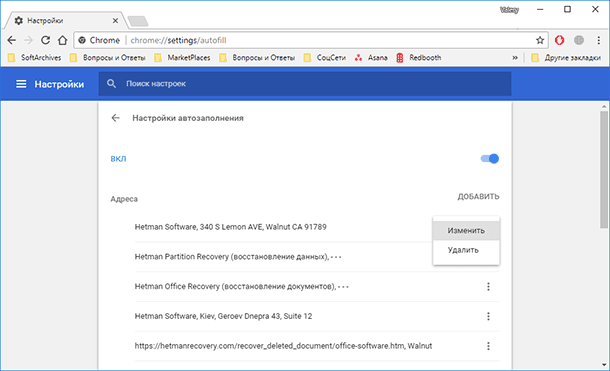Open options for hetmanrecovery.com URL row
610x371 pixels.
point(488,346)
